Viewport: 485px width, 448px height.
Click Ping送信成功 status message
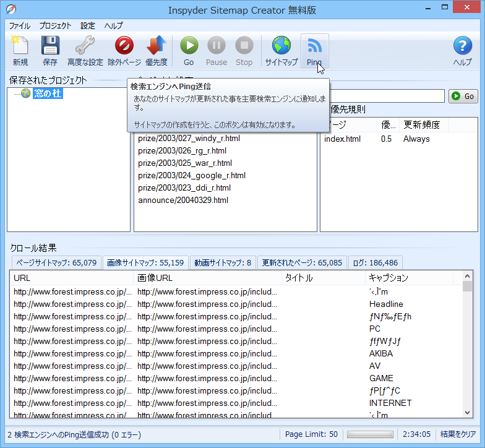point(74,434)
